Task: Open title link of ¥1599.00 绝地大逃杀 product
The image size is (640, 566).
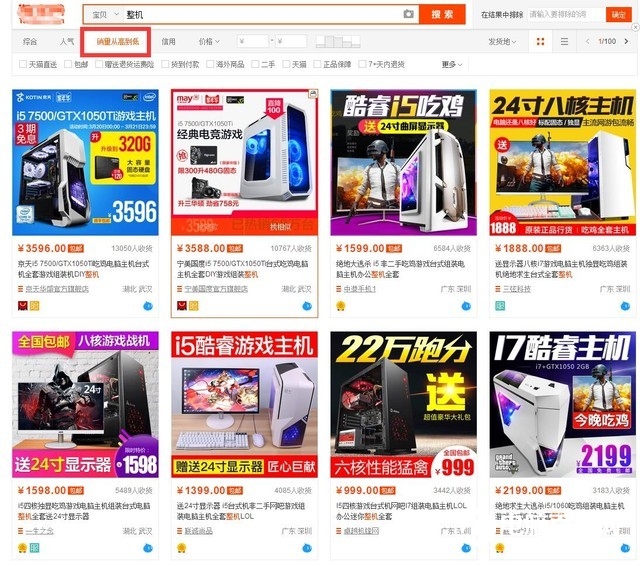Action: pyautogui.click(x=400, y=269)
